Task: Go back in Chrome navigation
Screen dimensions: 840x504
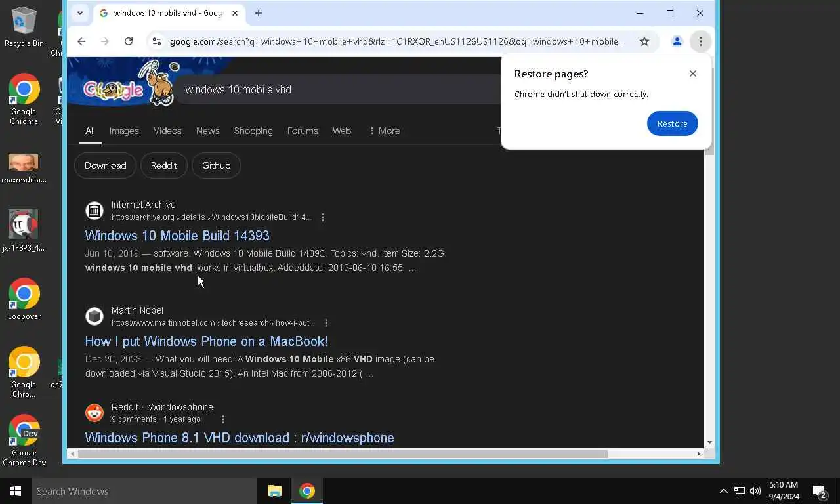Action: [x=81, y=41]
